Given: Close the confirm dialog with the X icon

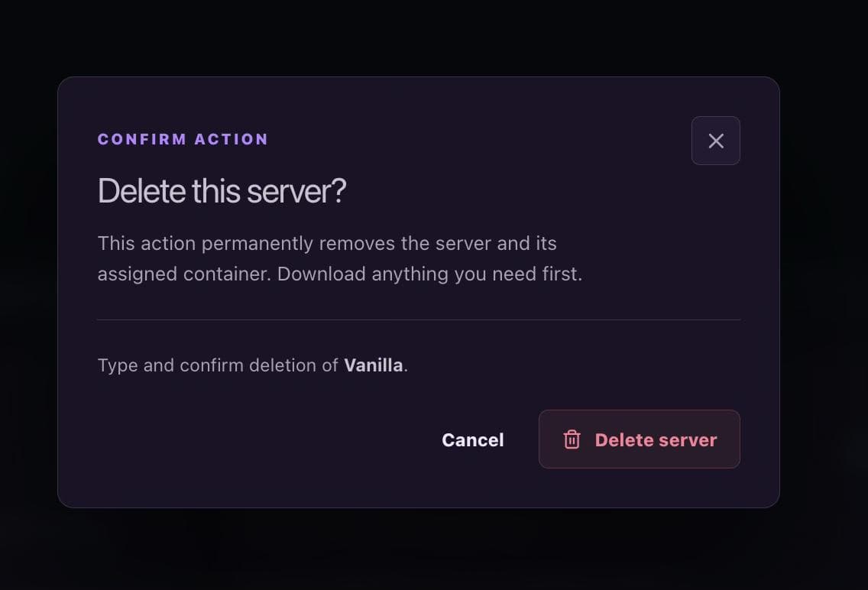Looking at the screenshot, I should click(x=716, y=141).
